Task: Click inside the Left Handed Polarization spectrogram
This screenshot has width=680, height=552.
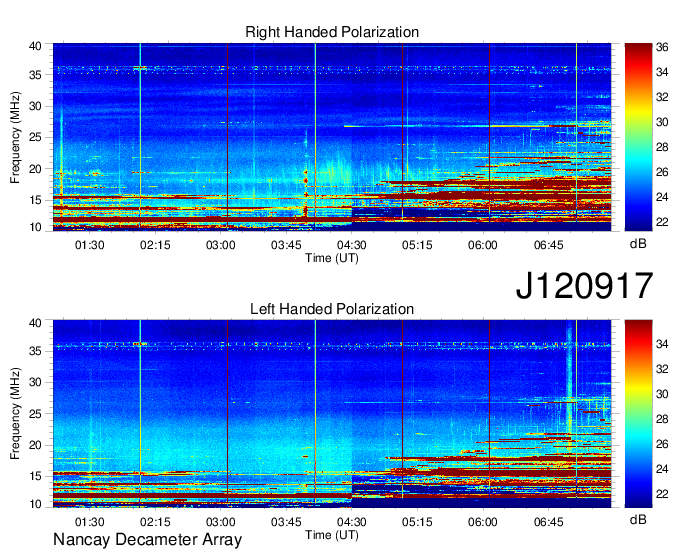Action: point(332,414)
